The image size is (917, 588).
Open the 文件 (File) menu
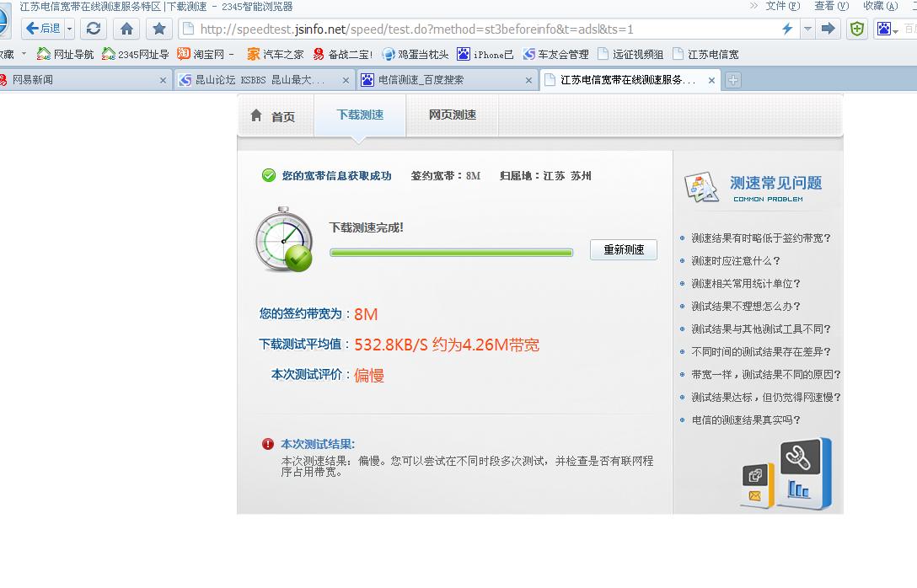pyautogui.click(x=782, y=6)
